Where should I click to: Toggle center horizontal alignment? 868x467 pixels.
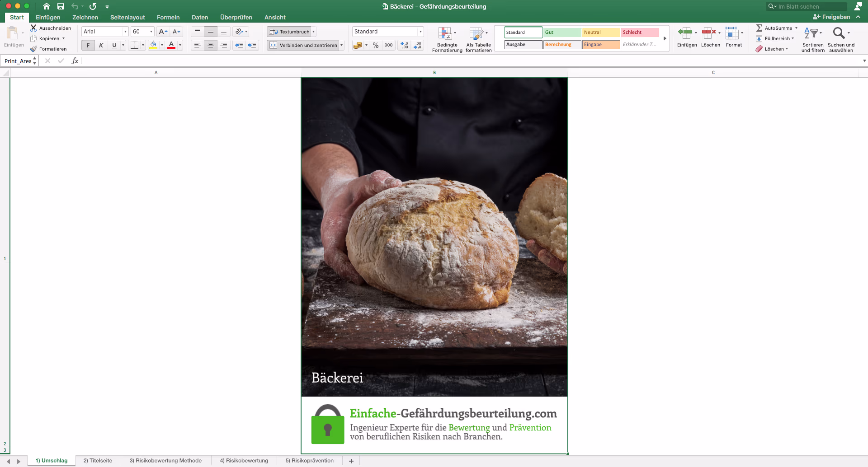(x=211, y=45)
